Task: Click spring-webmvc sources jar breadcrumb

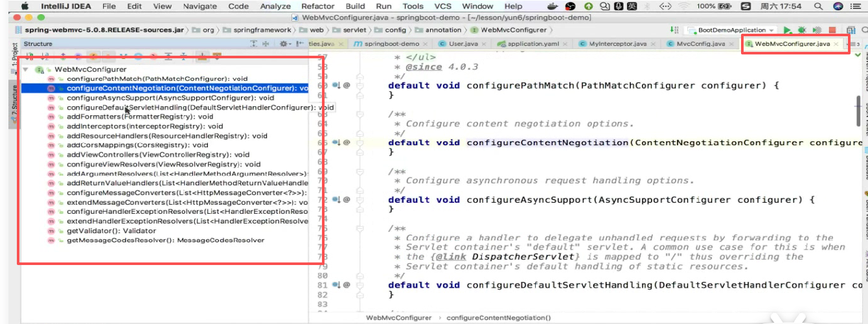Action: click(x=100, y=30)
